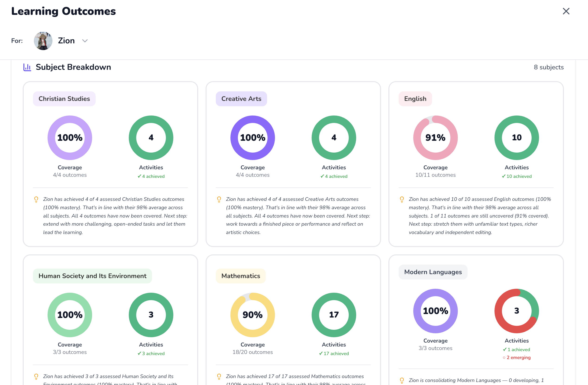Image resolution: width=588 pixels, height=385 pixels.
Task: Click Modern Languages 100% coverage ring
Action: (x=435, y=311)
